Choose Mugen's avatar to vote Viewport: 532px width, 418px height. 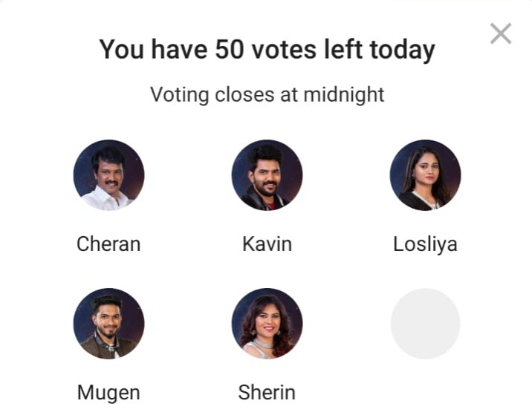point(109,324)
